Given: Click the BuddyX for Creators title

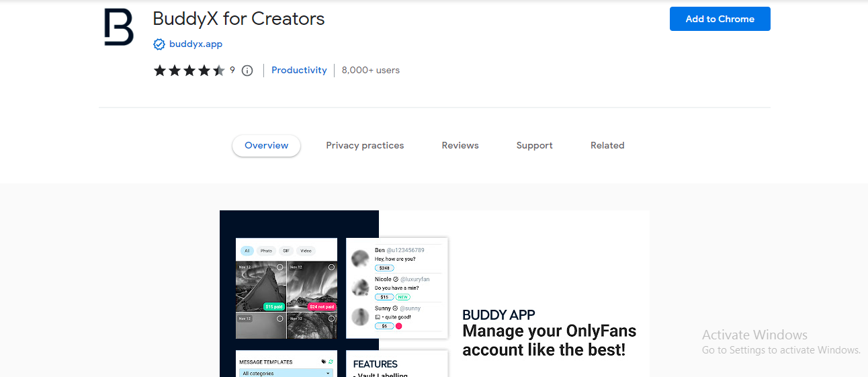Looking at the screenshot, I should [238, 18].
